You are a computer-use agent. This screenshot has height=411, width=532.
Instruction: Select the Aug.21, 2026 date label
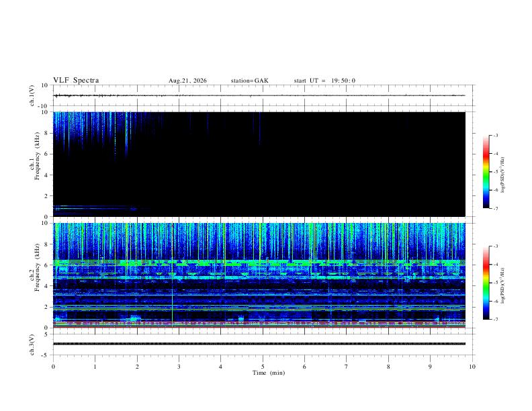(x=187, y=81)
